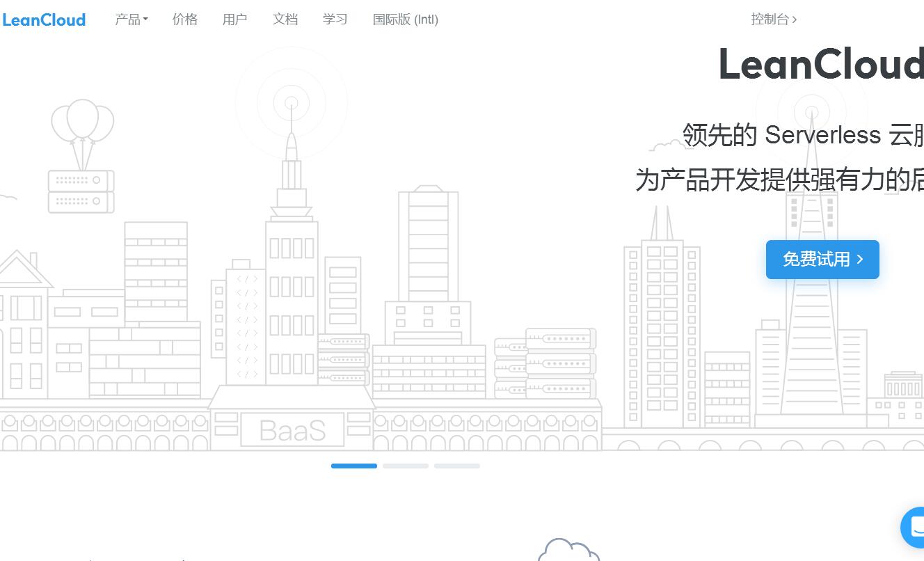924x561 pixels.
Task: Go to the 用户 menu item
Action: pyautogui.click(x=234, y=19)
